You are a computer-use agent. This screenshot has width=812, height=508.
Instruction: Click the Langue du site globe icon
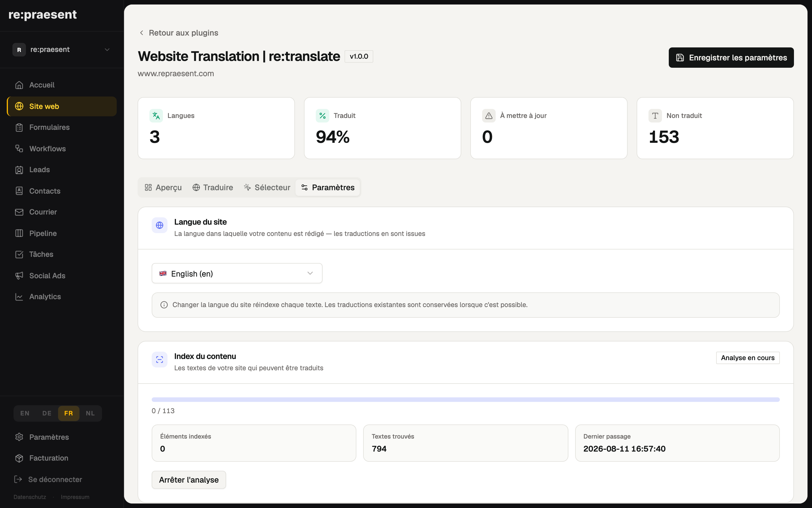[160, 225]
